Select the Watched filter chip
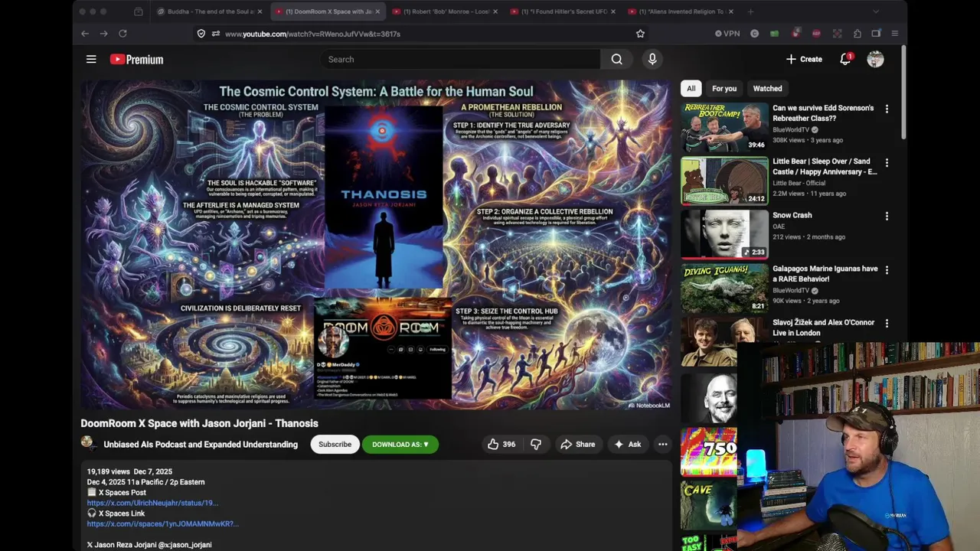 pos(767,89)
